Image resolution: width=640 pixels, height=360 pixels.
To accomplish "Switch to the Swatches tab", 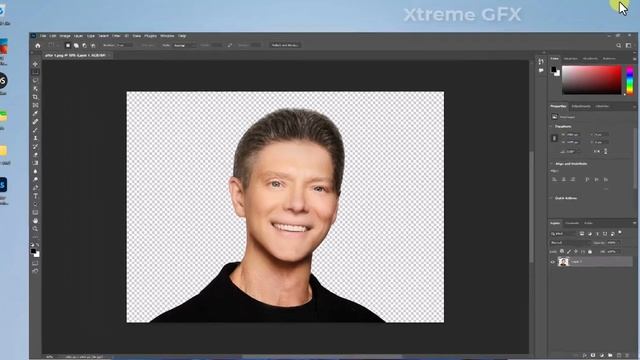I will (x=571, y=59).
